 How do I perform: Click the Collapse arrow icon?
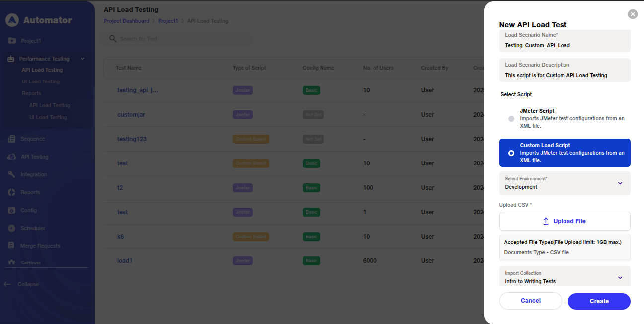coord(7,284)
